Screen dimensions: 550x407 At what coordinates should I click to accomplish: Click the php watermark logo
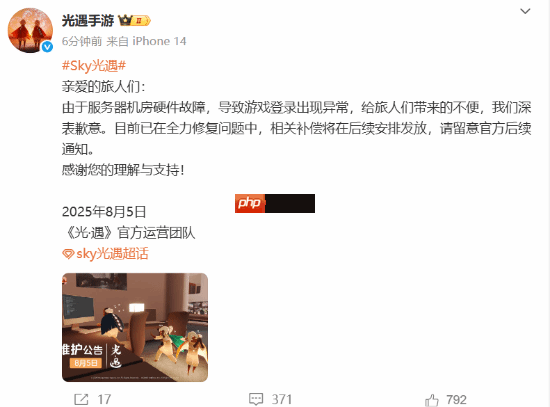[250, 203]
